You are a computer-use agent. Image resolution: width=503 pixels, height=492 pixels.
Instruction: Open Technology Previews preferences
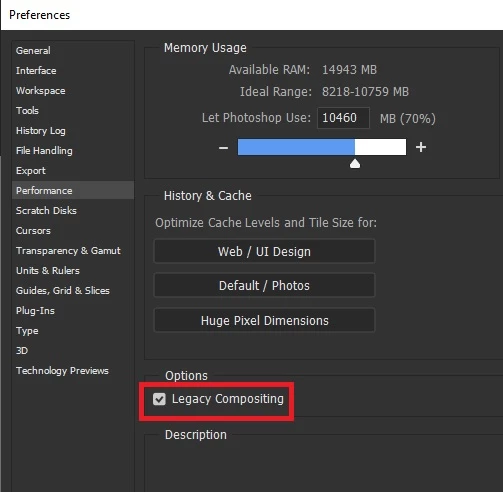tap(62, 371)
